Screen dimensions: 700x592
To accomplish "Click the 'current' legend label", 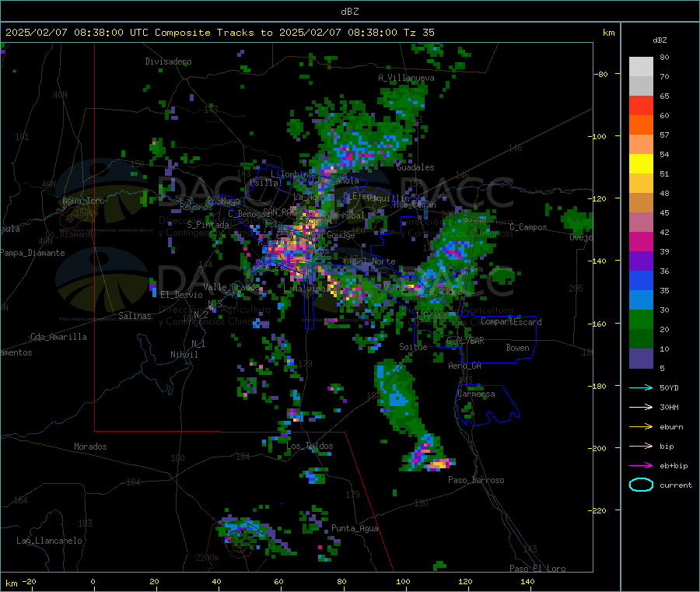I will (676, 485).
